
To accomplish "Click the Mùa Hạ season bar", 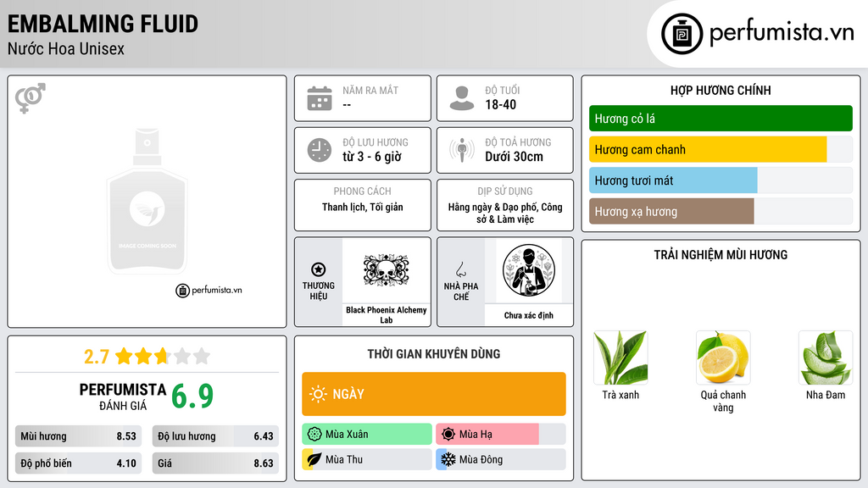I will [x=501, y=434].
